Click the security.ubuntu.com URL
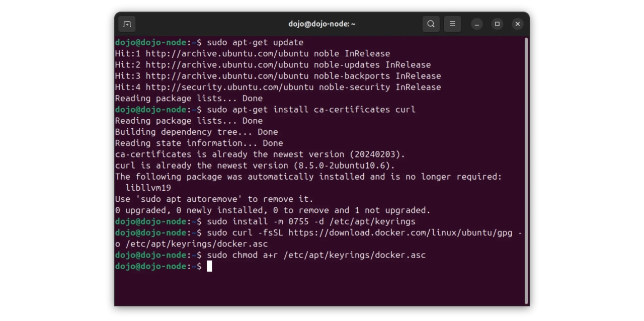644x321 pixels. tap(229, 87)
